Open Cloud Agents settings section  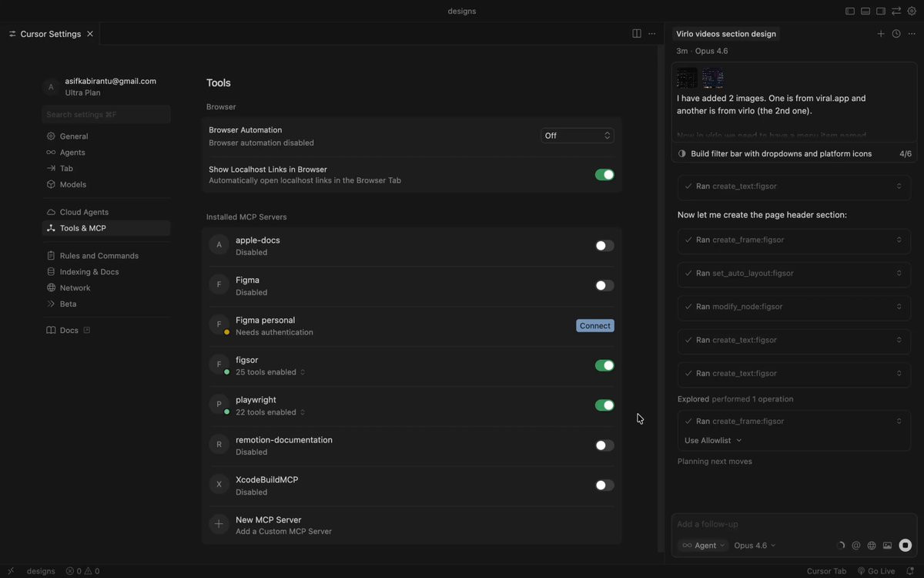[106, 212]
